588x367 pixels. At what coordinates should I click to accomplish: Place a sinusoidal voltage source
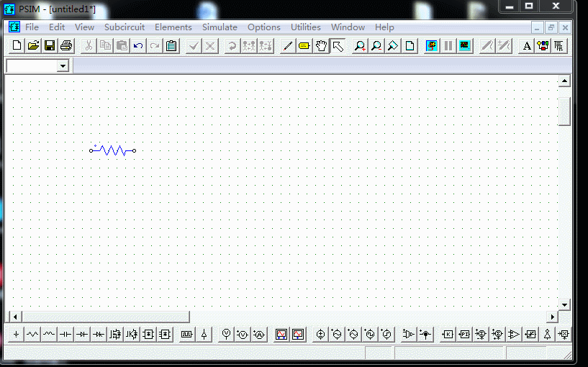click(x=337, y=334)
